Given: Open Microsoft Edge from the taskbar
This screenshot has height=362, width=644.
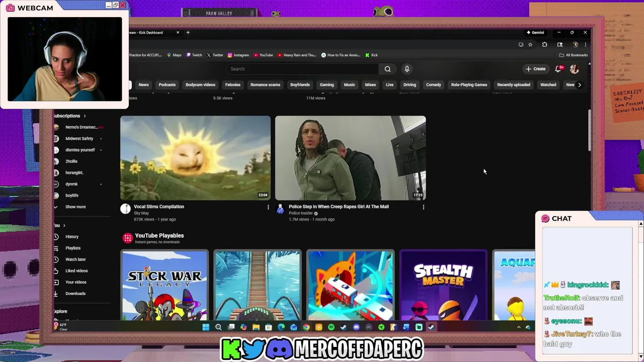Looking at the screenshot, I should (x=281, y=327).
